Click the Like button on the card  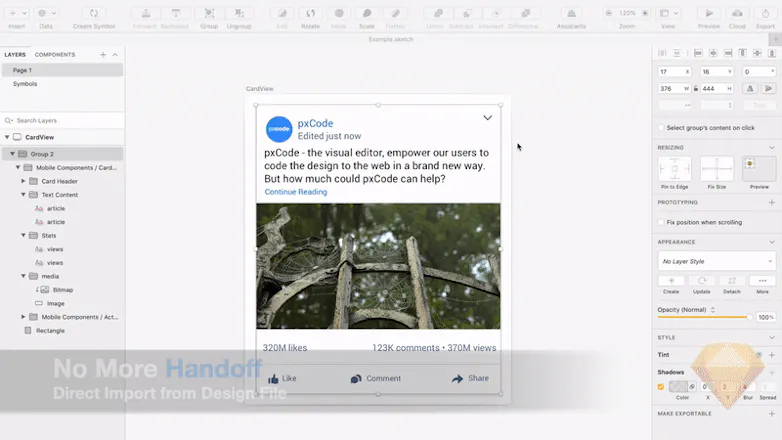282,379
